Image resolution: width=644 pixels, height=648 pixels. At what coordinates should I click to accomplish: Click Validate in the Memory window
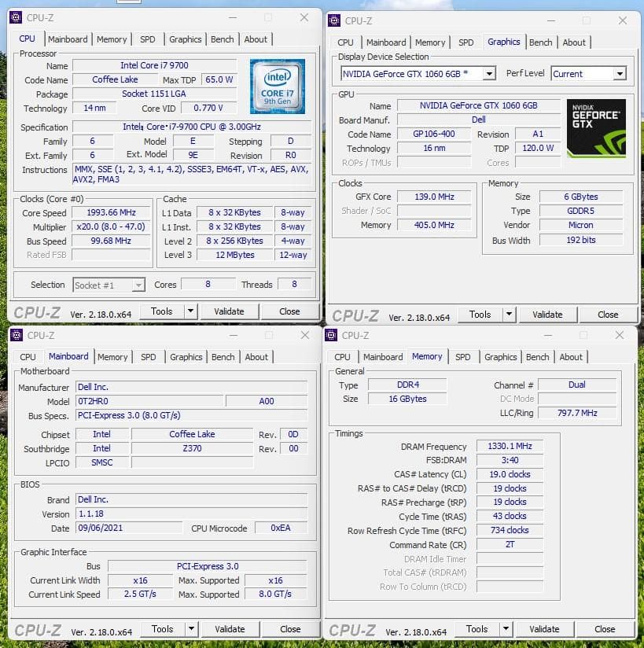tap(544, 629)
